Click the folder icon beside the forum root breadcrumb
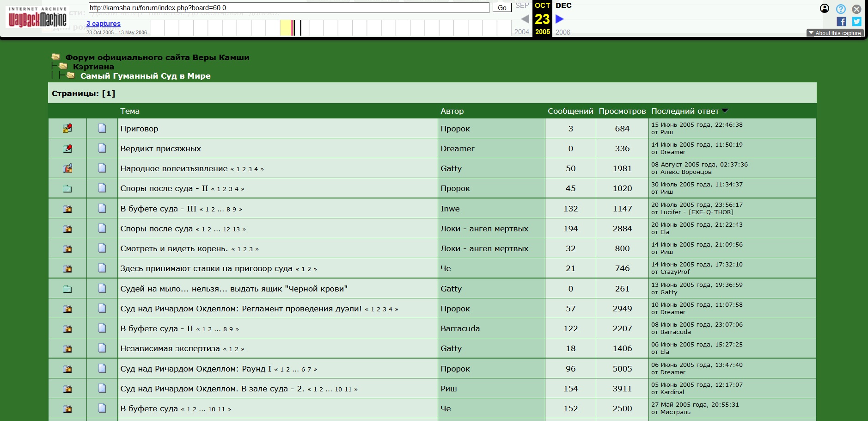The height and width of the screenshot is (421, 868). tap(56, 57)
